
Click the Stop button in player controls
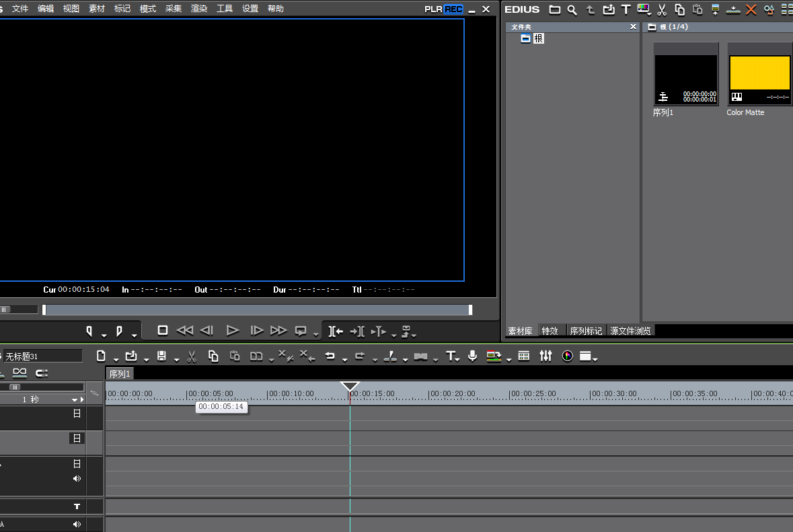point(162,330)
